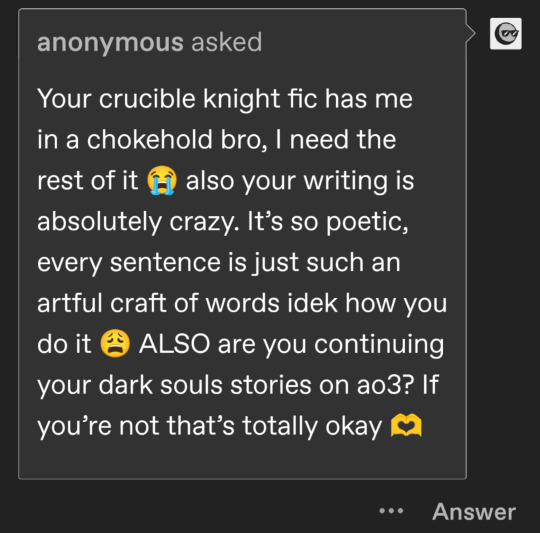
Task: Click the weary face emoji
Action: pyautogui.click(x=115, y=344)
